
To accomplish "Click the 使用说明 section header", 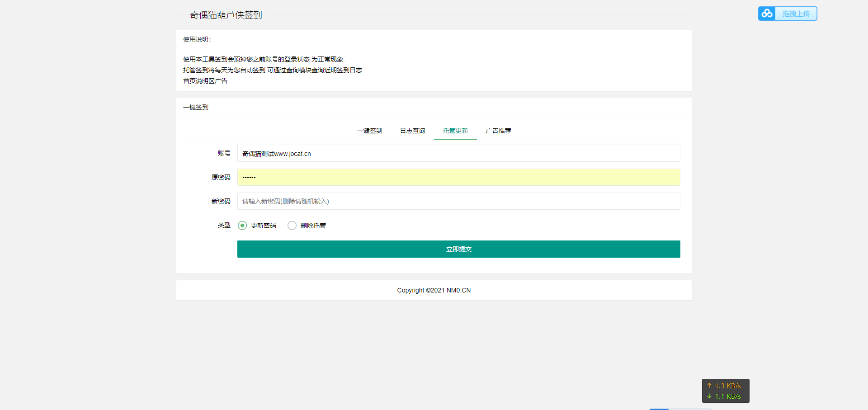I will pyautogui.click(x=197, y=39).
